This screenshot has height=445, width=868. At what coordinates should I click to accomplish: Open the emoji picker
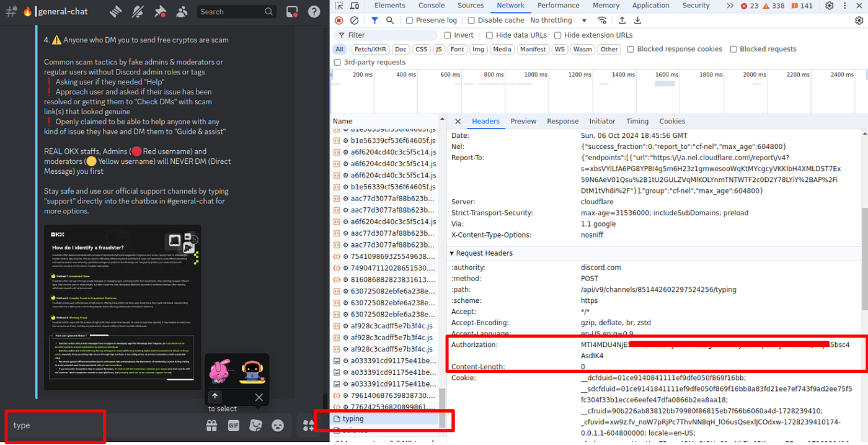point(278,425)
